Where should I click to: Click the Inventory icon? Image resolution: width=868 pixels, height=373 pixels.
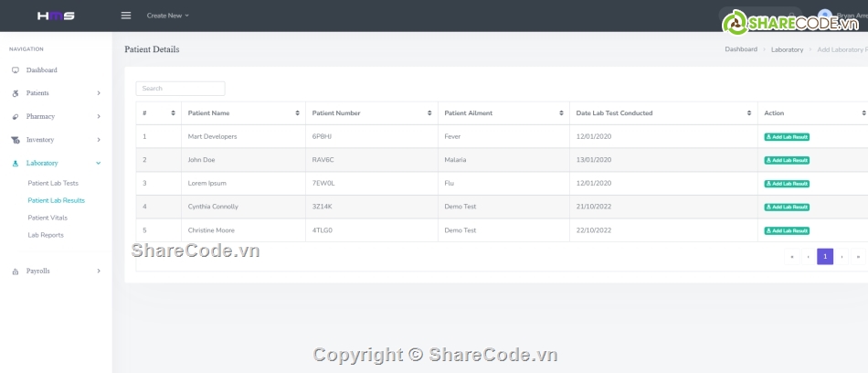click(16, 140)
